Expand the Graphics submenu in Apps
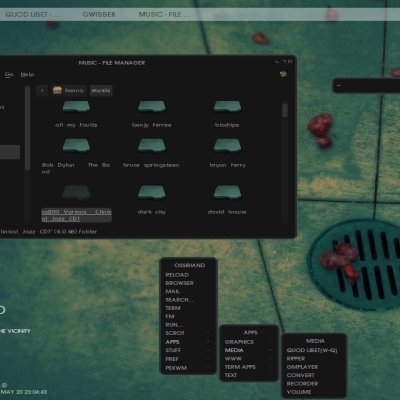400x400 pixels. (249, 342)
